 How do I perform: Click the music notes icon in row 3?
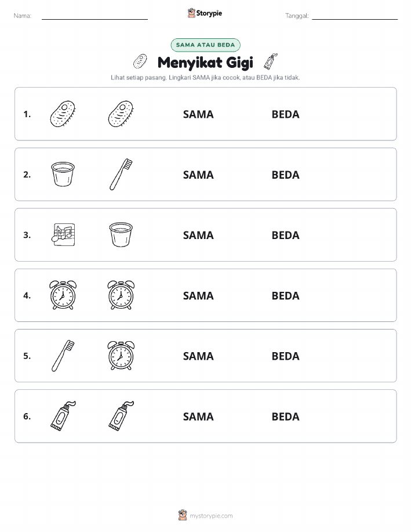click(63, 234)
